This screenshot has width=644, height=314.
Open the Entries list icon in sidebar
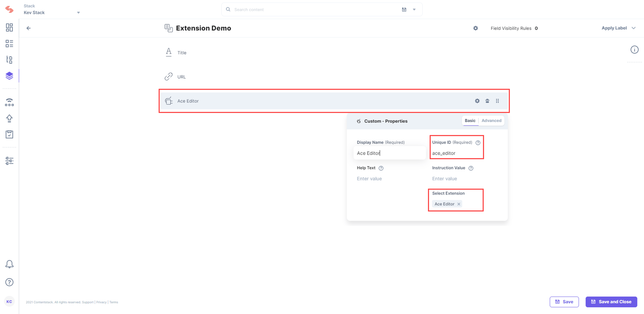(x=9, y=43)
